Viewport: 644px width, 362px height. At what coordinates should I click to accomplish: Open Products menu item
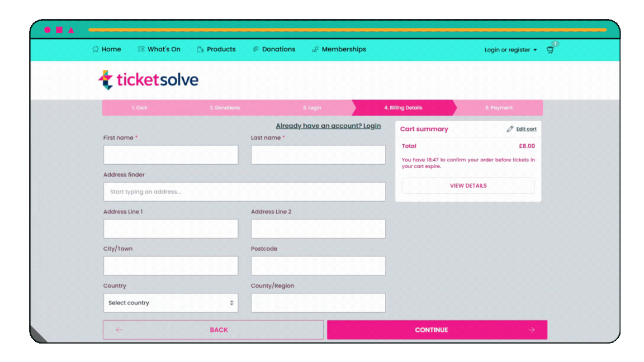pos(216,49)
